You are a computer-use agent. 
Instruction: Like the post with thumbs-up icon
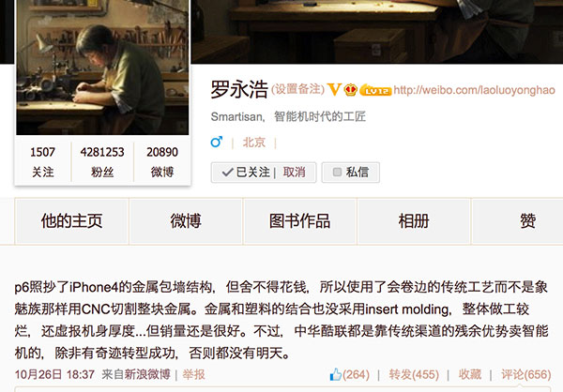pos(336,375)
